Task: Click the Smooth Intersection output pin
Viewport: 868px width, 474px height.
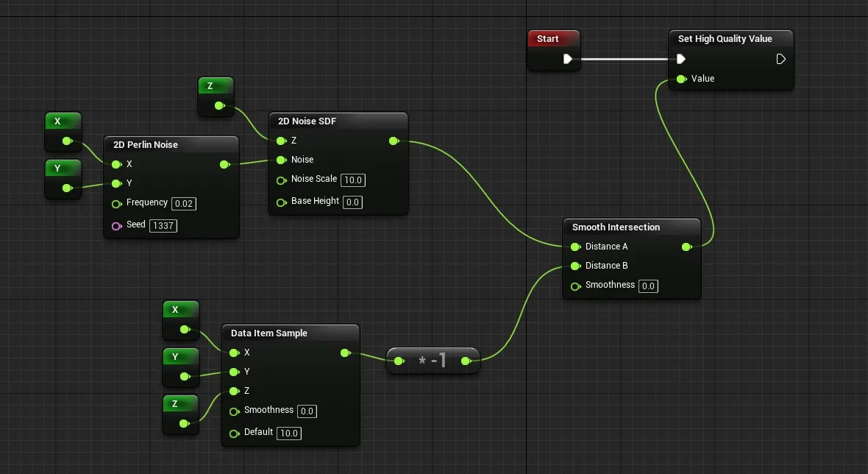Action: pyautogui.click(x=686, y=247)
